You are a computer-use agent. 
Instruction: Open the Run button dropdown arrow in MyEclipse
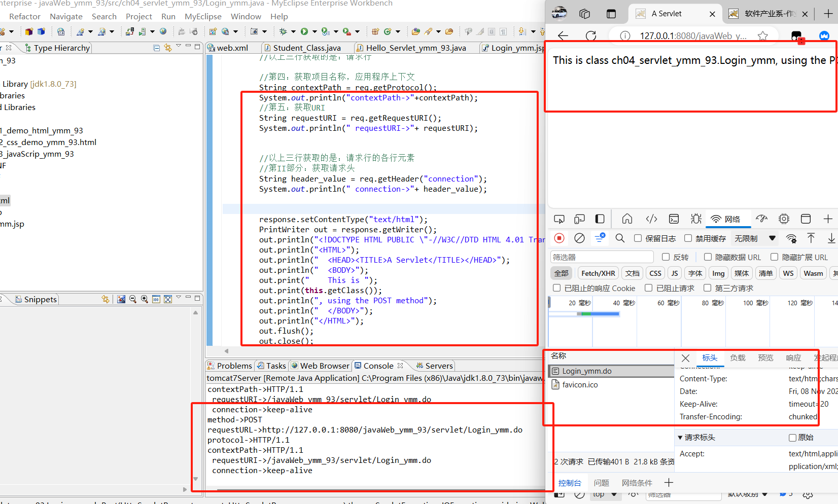coord(315,31)
